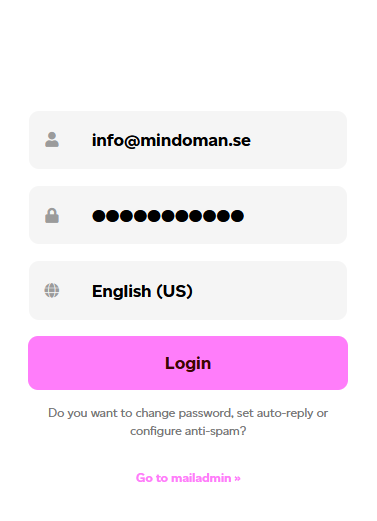
Task: Click the padlock icon beside password
Action: [x=52, y=215]
